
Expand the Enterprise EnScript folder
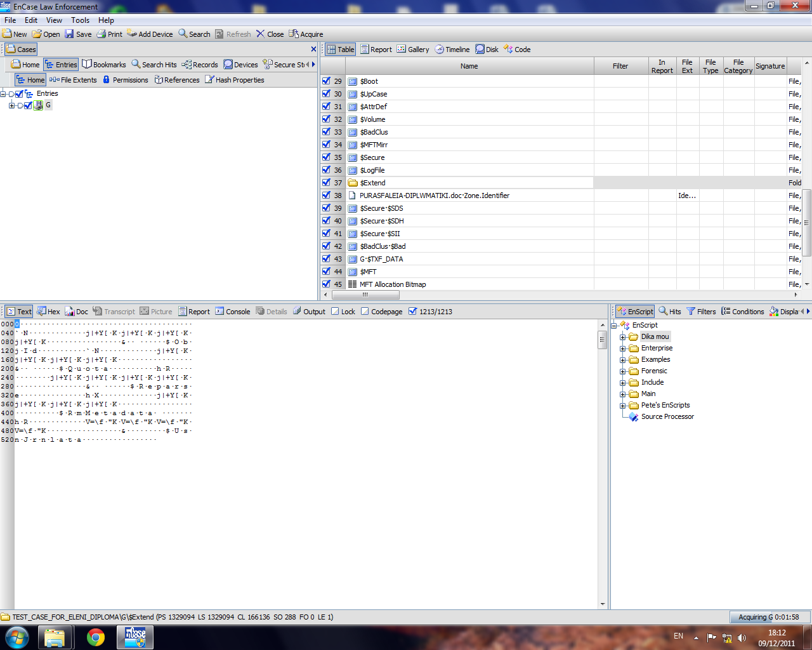(623, 348)
